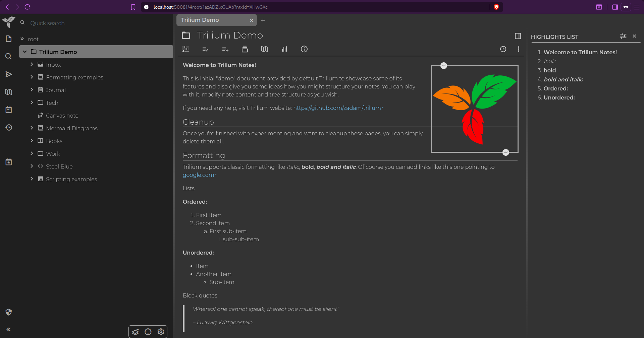Open the Steel Blue note in the tree
This screenshot has width=644, height=338.
coord(59,166)
